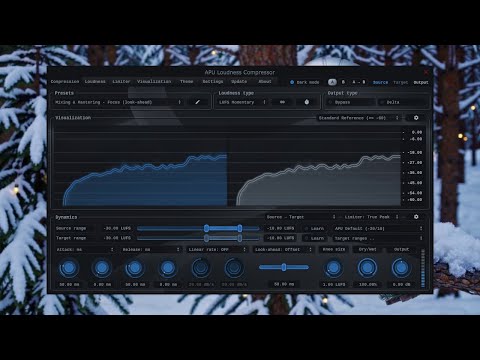Click the Source range maximum -10.00 LUFS field
The image size is (480, 360).
[x=281, y=228]
